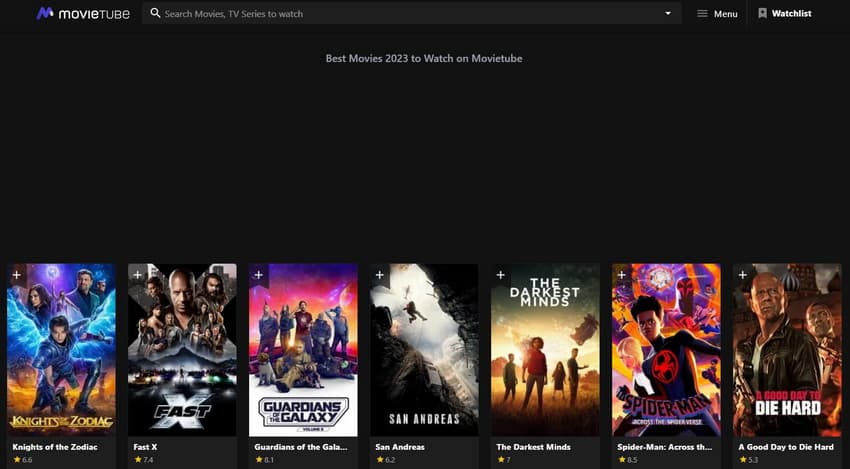This screenshot has height=469, width=850.
Task: Open the Watchlist page
Action: (784, 14)
